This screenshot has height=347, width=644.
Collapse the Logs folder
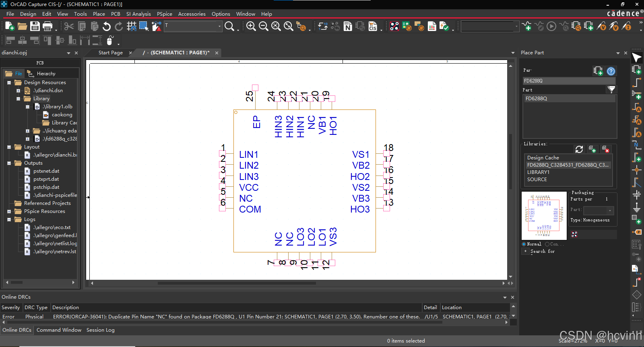[x=9, y=219]
